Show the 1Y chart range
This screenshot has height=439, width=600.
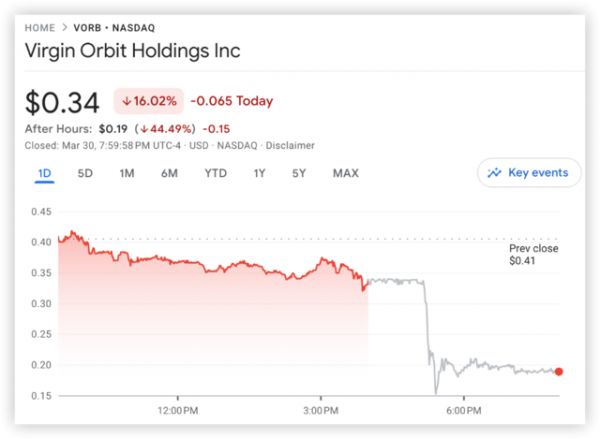tap(259, 173)
